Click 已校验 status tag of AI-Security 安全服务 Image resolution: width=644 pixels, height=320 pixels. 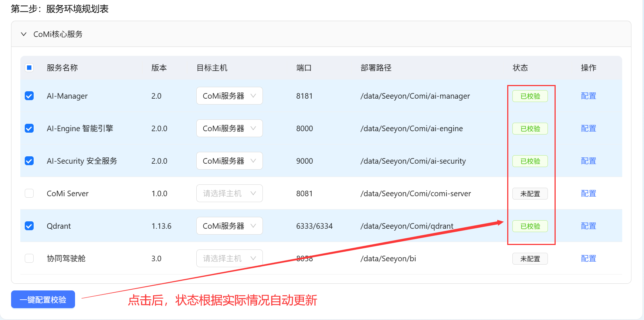point(530,161)
